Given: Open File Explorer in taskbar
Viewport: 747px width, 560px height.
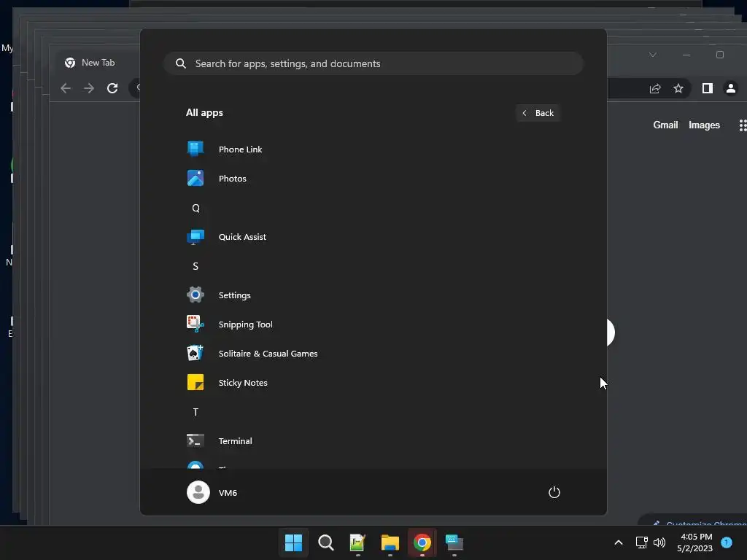Looking at the screenshot, I should 390,542.
